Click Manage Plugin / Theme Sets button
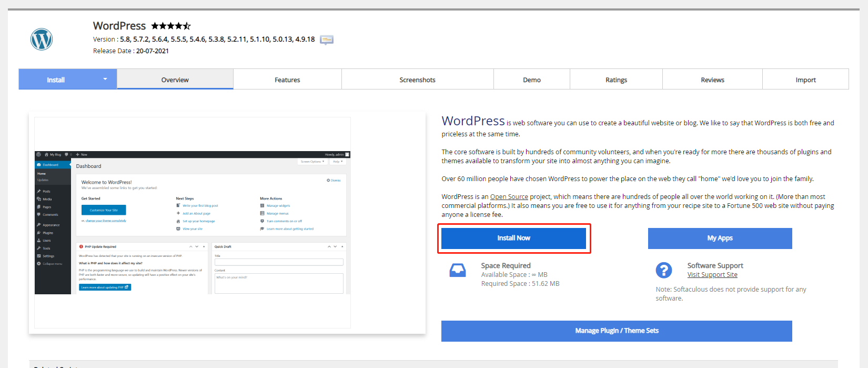 point(617,331)
